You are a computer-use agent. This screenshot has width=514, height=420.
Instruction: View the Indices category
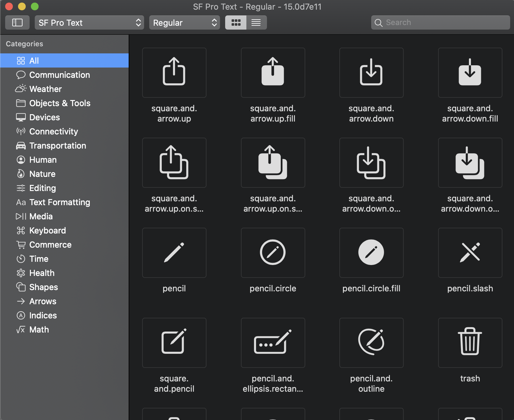click(x=64, y=315)
